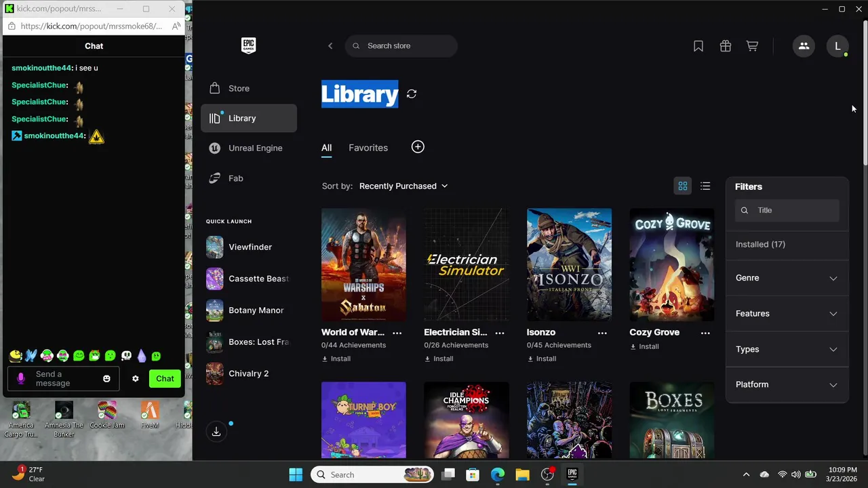Open options menu for Electrician Simulator
This screenshot has width=868, height=488.
pyautogui.click(x=500, y=333)
